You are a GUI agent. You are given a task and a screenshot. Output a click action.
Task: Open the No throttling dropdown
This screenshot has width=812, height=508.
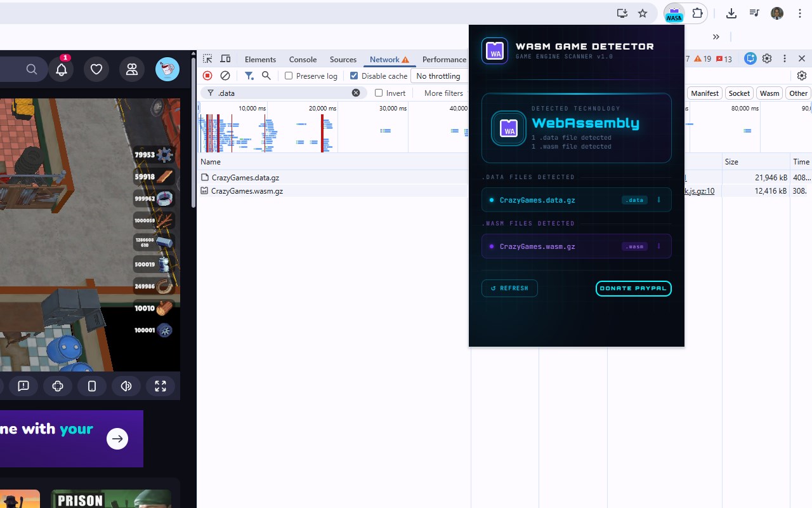pyautogui.click(x=439, y=76)
